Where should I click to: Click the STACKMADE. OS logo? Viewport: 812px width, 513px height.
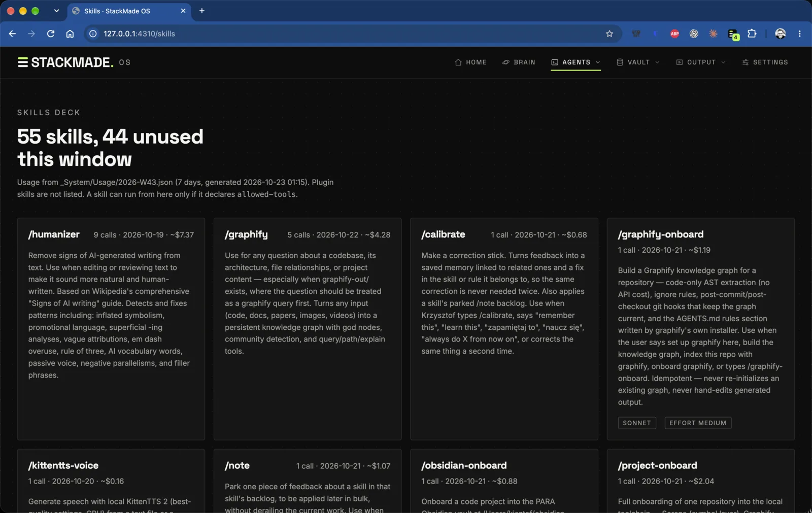pos(74,62)
